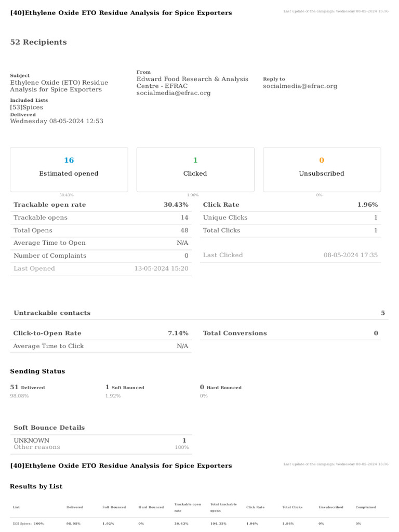
Task: Select the Click Rate header row
Action: pyautogui.click(x=290, y=205)
